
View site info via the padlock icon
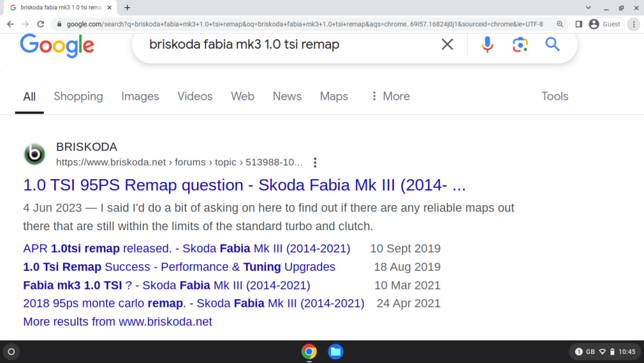point(59,25)
